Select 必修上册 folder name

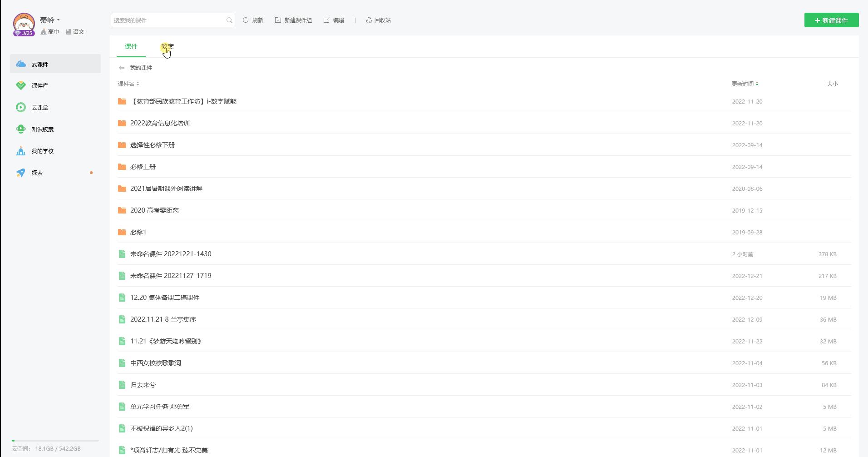[x=143, y=167]
